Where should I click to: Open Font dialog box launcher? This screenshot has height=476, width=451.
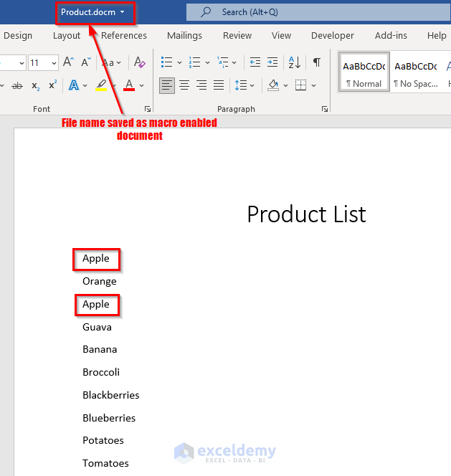tap(148, 109)
